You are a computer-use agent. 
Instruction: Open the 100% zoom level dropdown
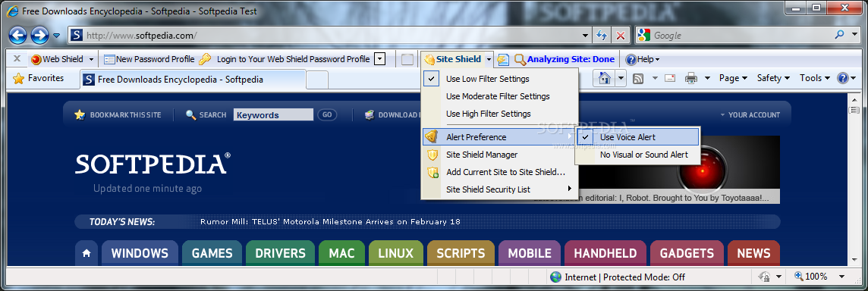click(x=842, y=277)
